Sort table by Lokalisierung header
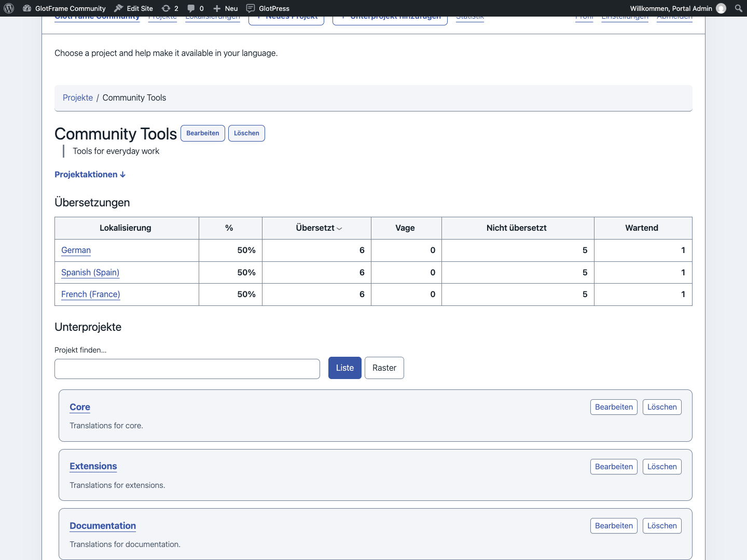Image resolution: width=747 pixels, height=560 pixels. (x=126, y=228)
